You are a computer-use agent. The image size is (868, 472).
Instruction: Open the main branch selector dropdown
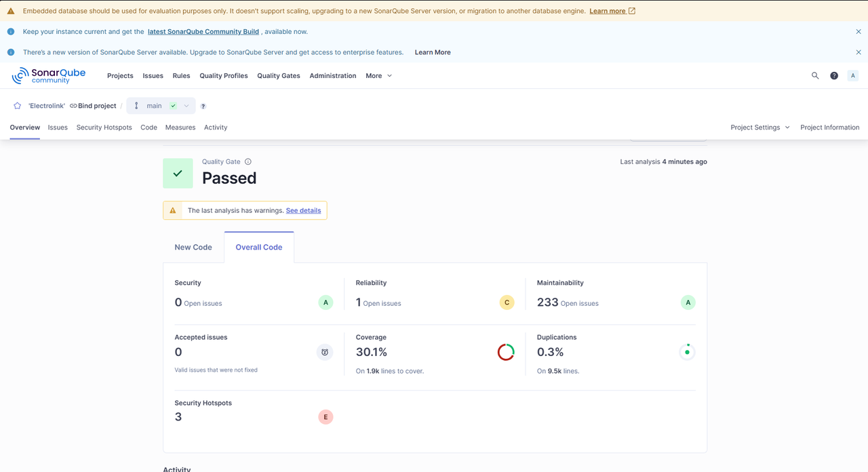[161, 106]
